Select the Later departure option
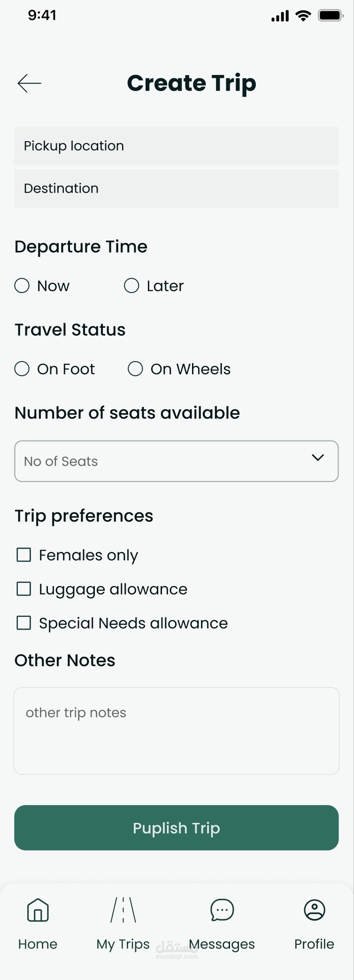The height and width of the screenshot is (980, 354). coord(131,286)
